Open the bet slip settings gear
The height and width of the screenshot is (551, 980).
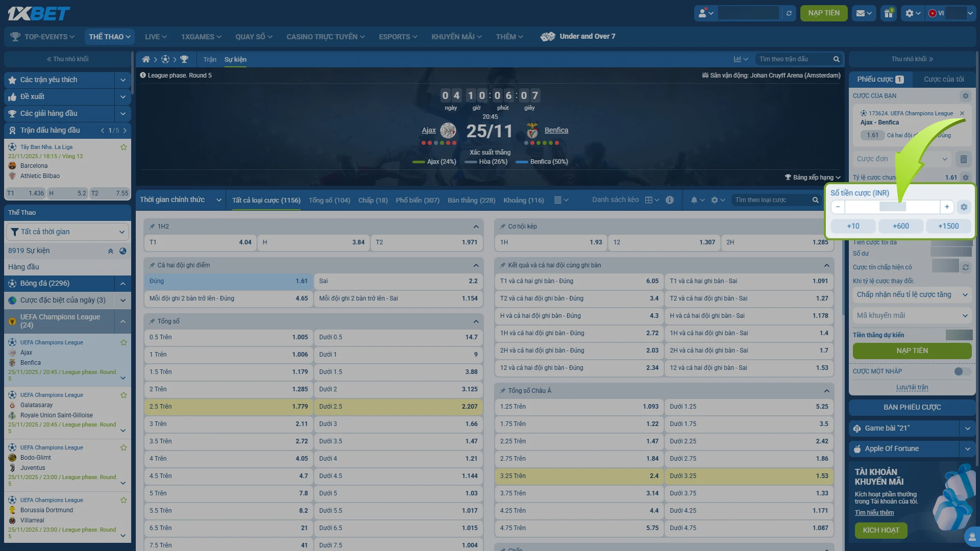[965, 96]
